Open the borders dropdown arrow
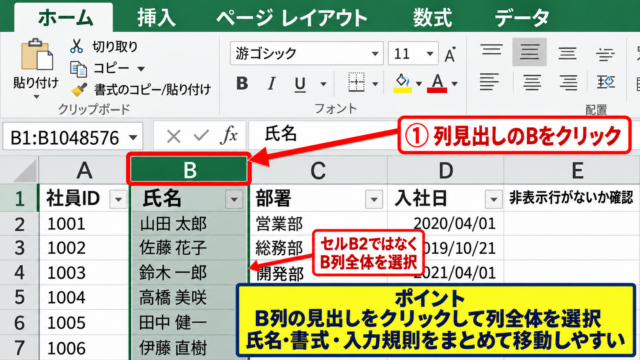 click(375, 84)
